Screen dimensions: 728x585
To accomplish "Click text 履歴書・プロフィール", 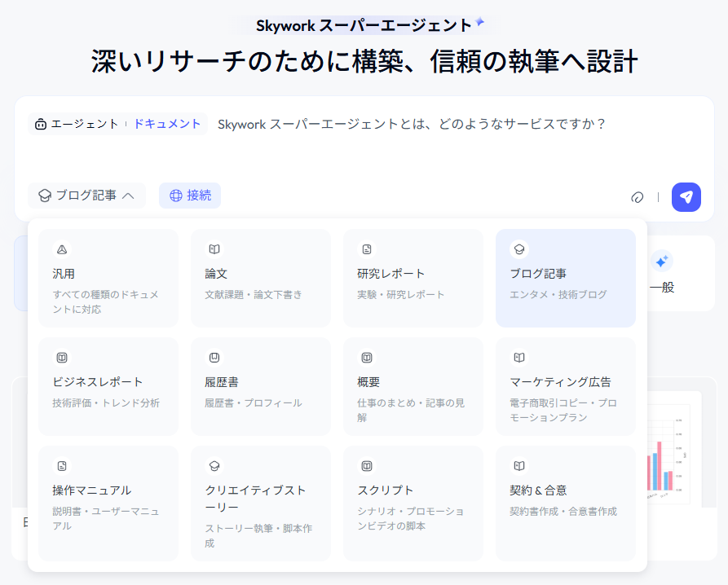I will click(254, 402).
